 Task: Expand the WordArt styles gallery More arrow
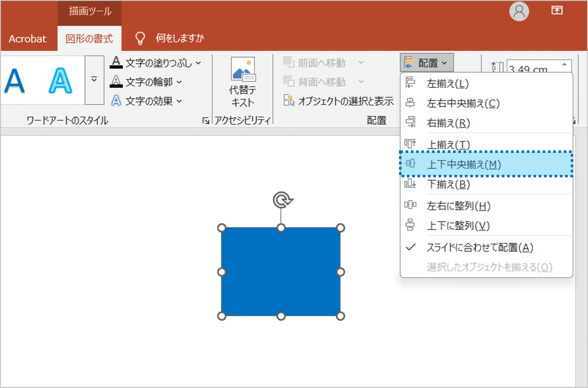(94, 80)
